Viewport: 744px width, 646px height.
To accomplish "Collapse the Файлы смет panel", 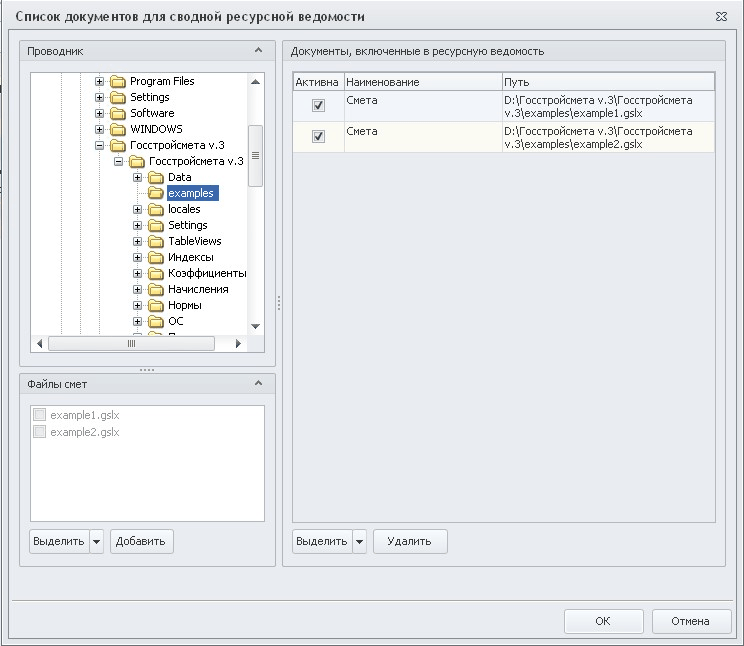I will 259,383.
